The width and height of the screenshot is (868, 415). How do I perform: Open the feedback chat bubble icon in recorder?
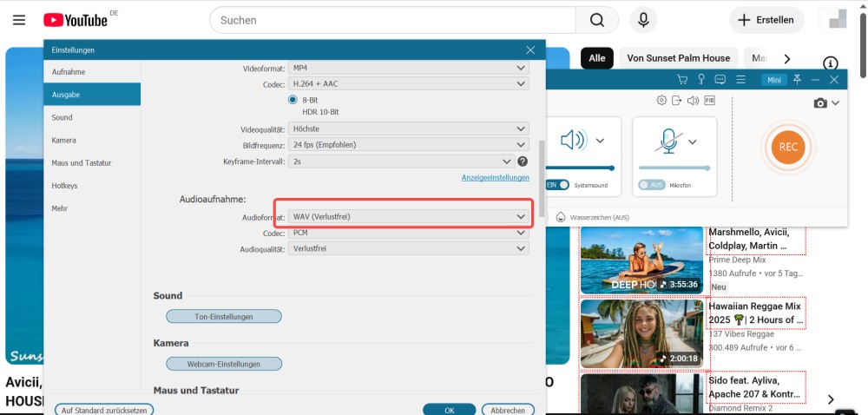720,80
